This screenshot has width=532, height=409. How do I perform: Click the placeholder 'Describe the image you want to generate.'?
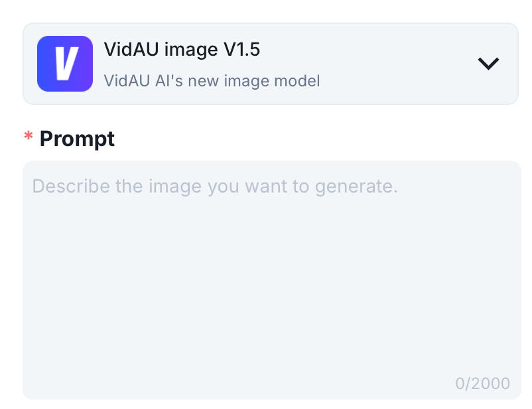point(217,186)
